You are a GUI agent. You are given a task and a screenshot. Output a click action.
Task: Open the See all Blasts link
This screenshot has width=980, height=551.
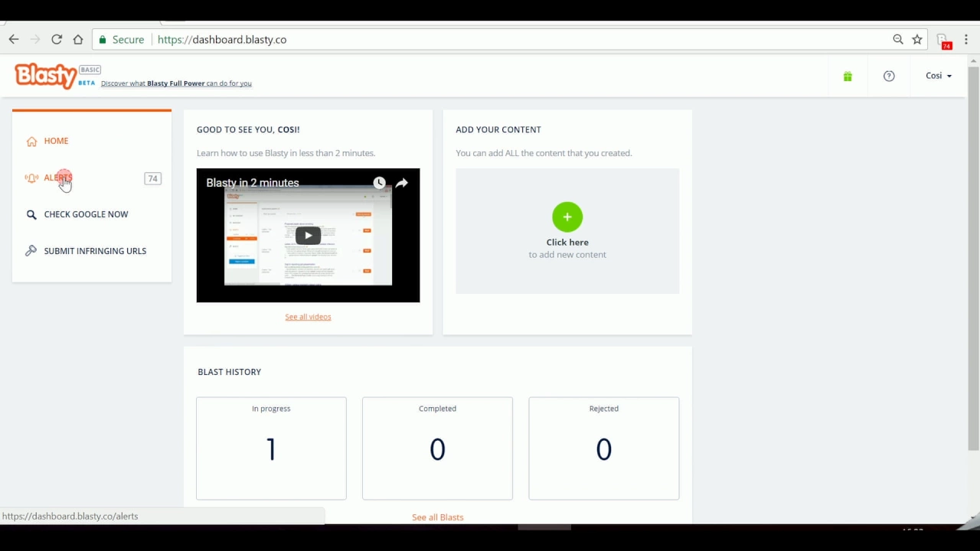tap(437, 517)
